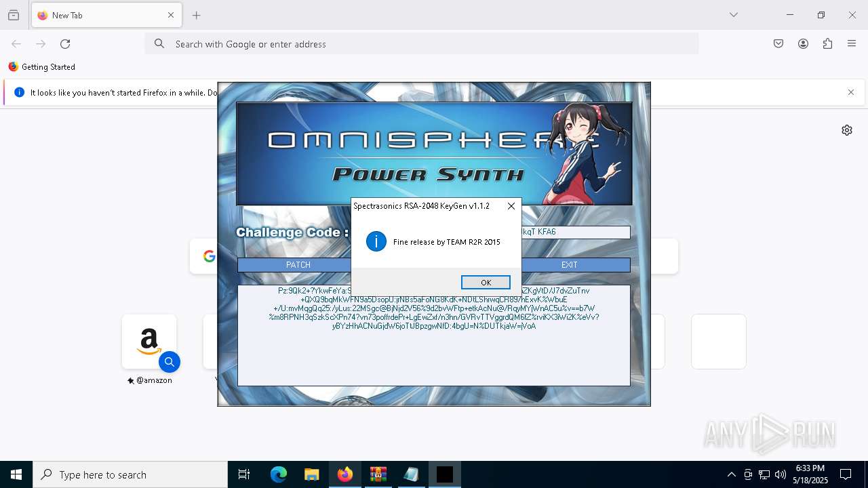The image size is (868, 488).
Task: Open Getting Started bookmark
Action: coord(42,67)
